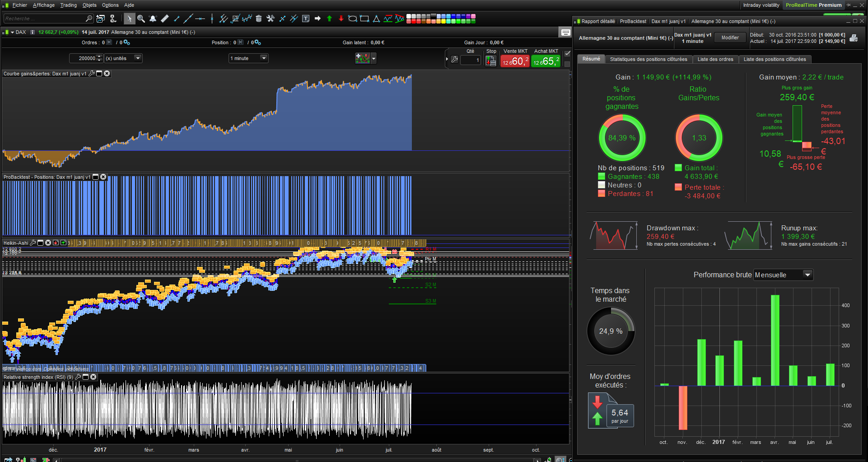868x462 pixels.
Task: Select the green up arrow drawing tool
Action: [x=329, y=19]
